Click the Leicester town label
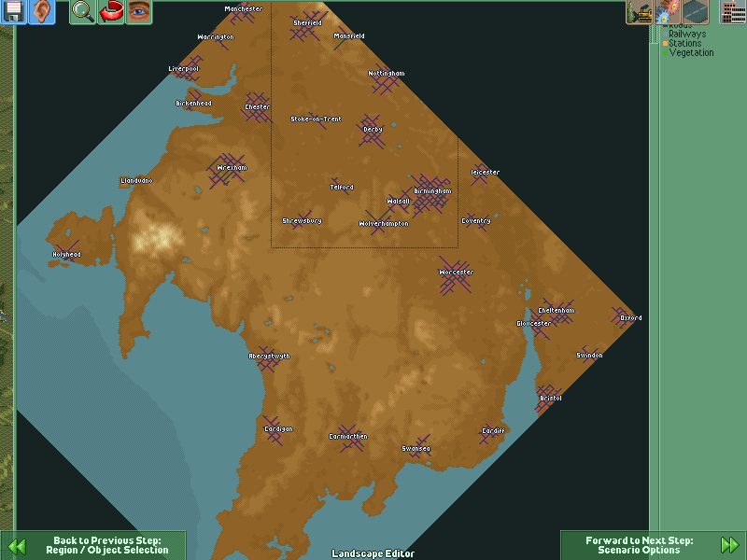 click(485, 173)
